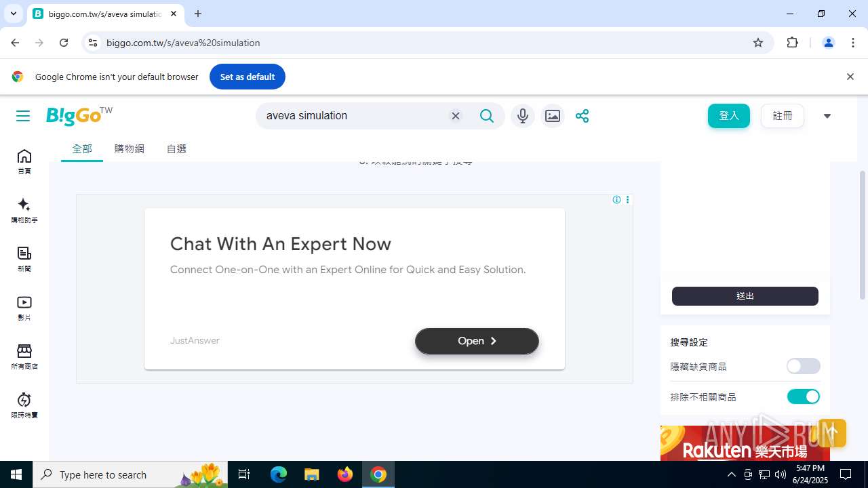The width and height of the screenshot is (868, 488).
Task: Open Chrome three-dot menu
Action: [x=853, y=43]
